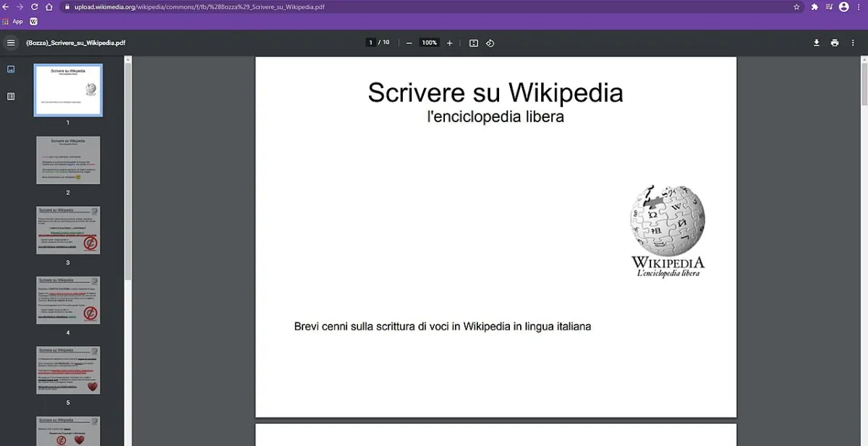Screen dimensions: 868x446
Task: Click the Brevi cenni sulla scrittura text line
Action: (x=443, y=327)
